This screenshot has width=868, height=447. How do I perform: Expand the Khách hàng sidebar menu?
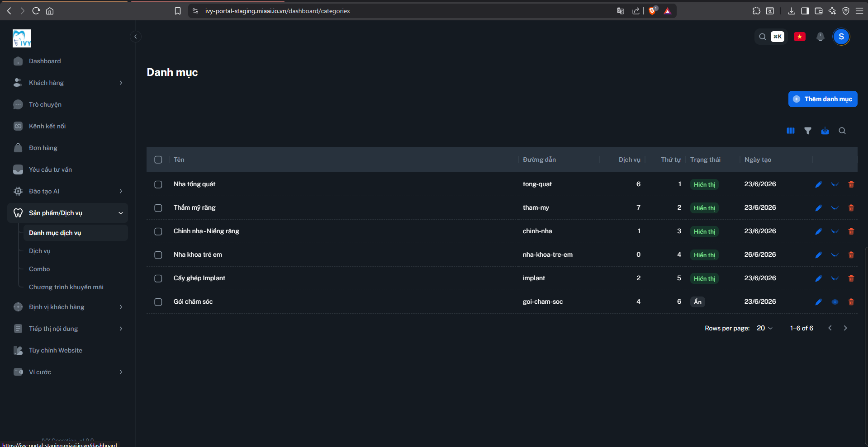tap(67, 83)
